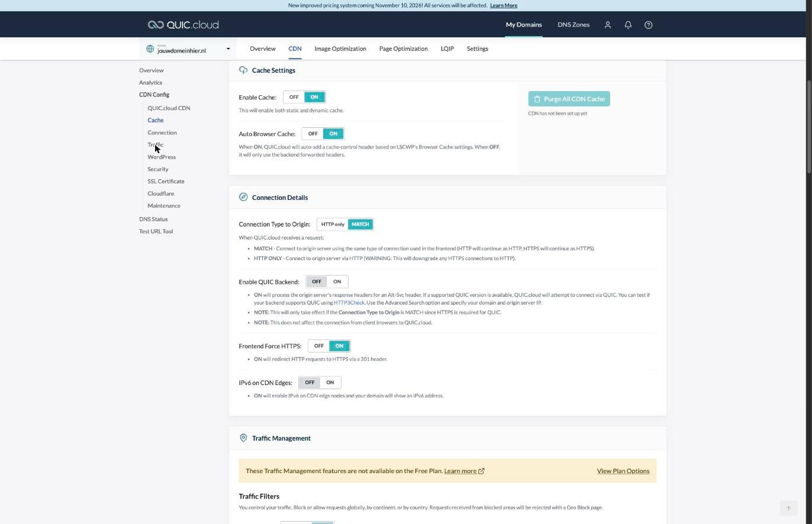Open the notifications bell icon
This screenshot has height=524, width=812.
click(x=628, y=25)
